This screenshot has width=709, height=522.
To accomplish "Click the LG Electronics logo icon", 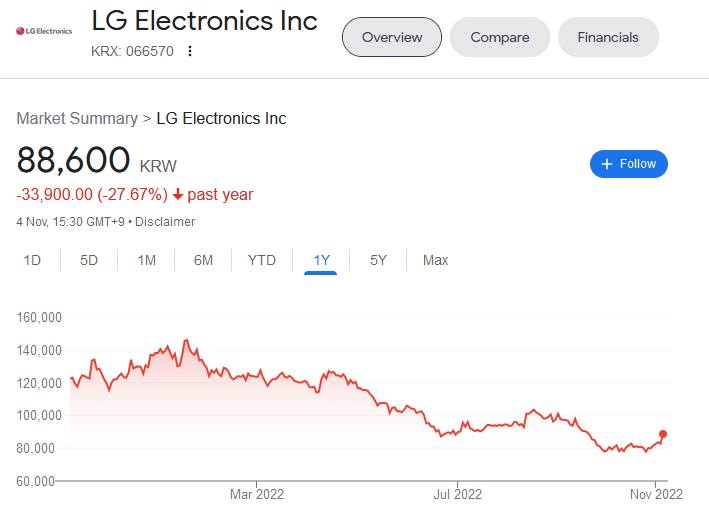I will click(44, 31).
